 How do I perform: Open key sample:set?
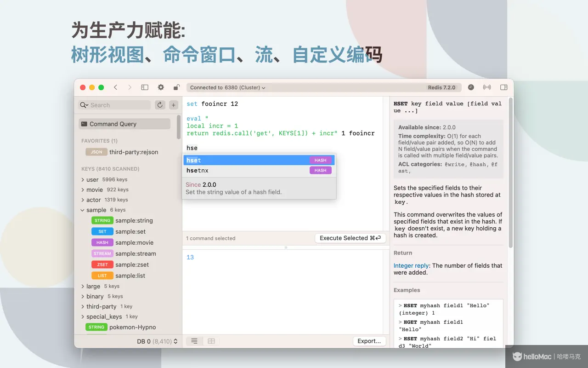(x=130, y=231)
